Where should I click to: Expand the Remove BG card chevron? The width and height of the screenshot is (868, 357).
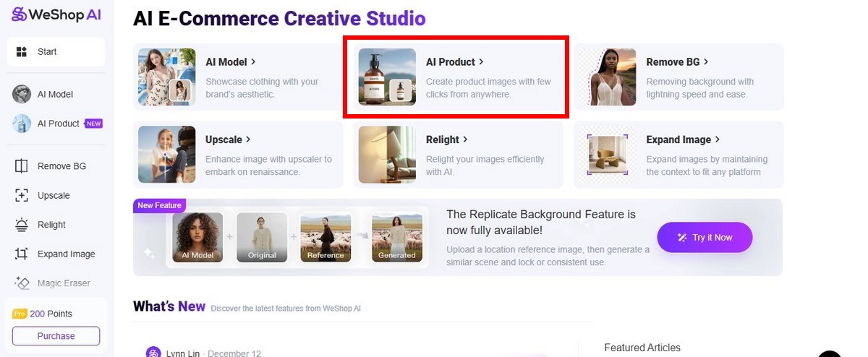[x=706, y=62]
